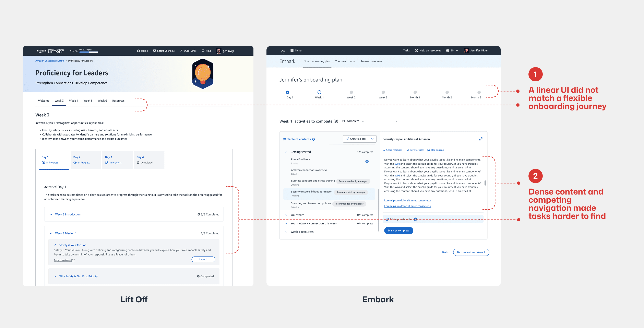Select Week 2 milestone on timeline
The height and width of the screenshot is (328, 644).
[351, 92]
